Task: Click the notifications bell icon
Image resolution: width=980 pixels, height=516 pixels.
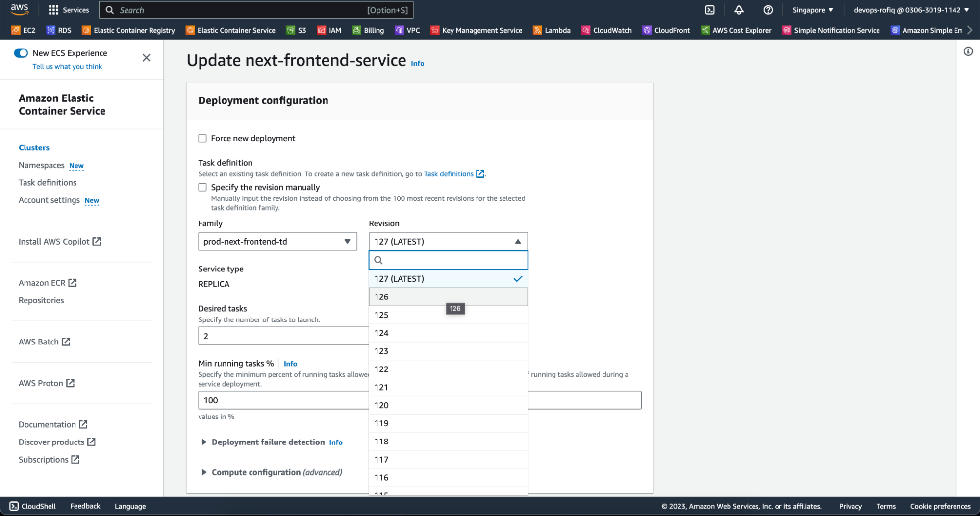Action: tap(739, 10)
